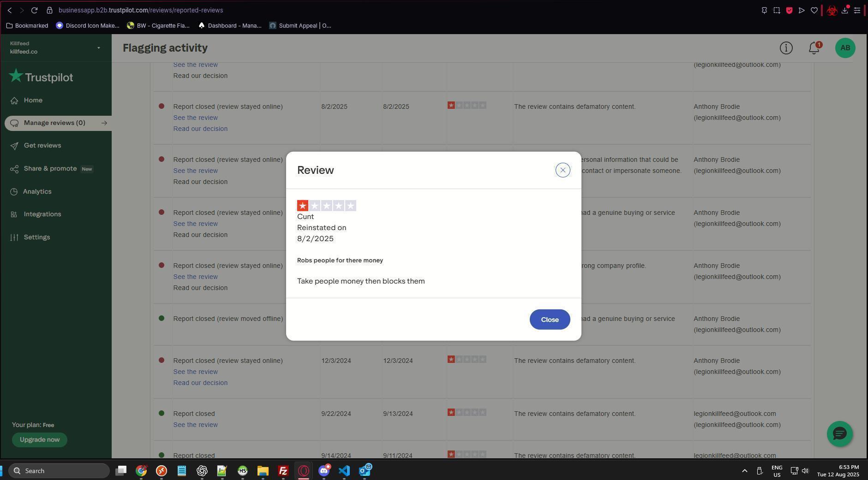Click the 'Flagging activity' page heading
Viewport: 868px width, 480px height.
click(165, 48)
